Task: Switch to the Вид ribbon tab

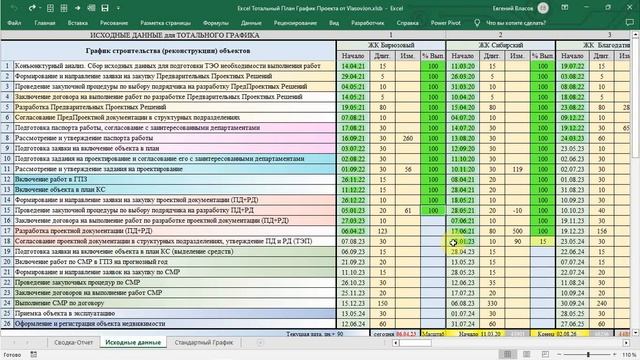Action: click(334, 23)
